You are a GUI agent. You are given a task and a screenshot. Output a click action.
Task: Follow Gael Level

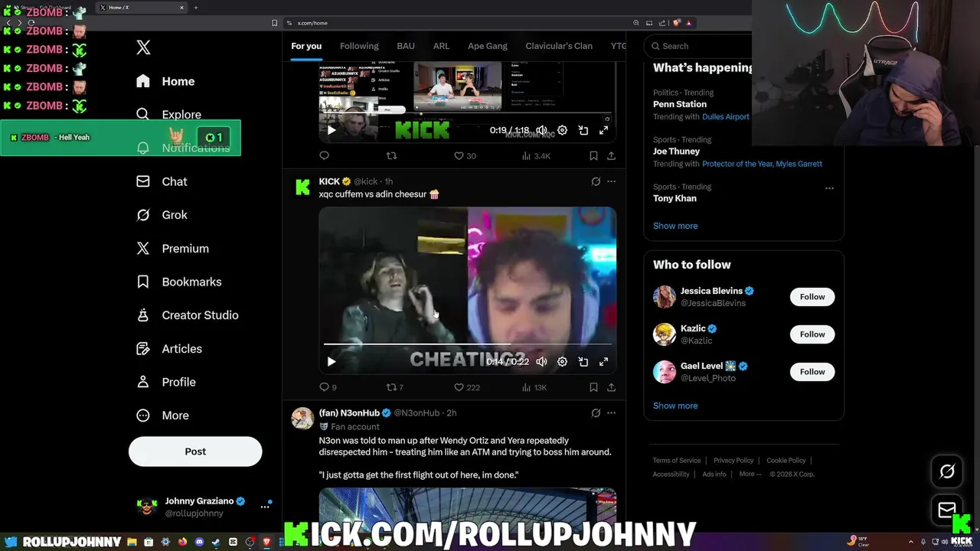(x=812, y=372)
